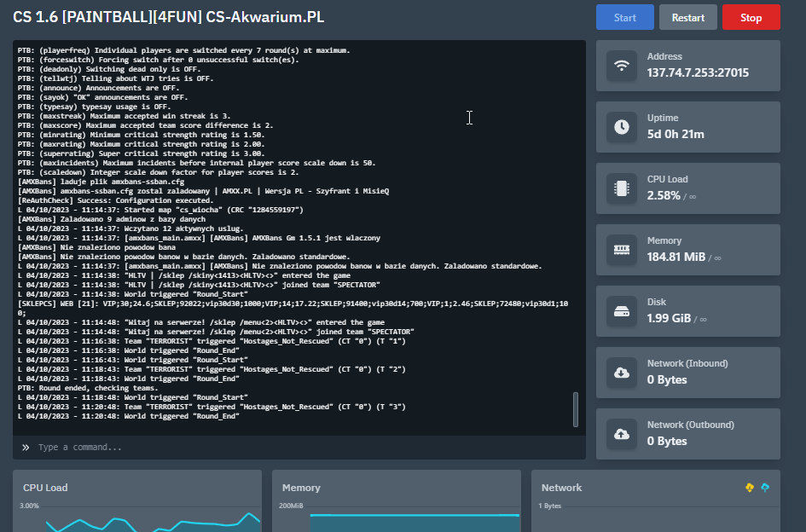Click the CPU chip icon in CPU Load card
The width and height of the screenshot is (806, 532).
622,188
